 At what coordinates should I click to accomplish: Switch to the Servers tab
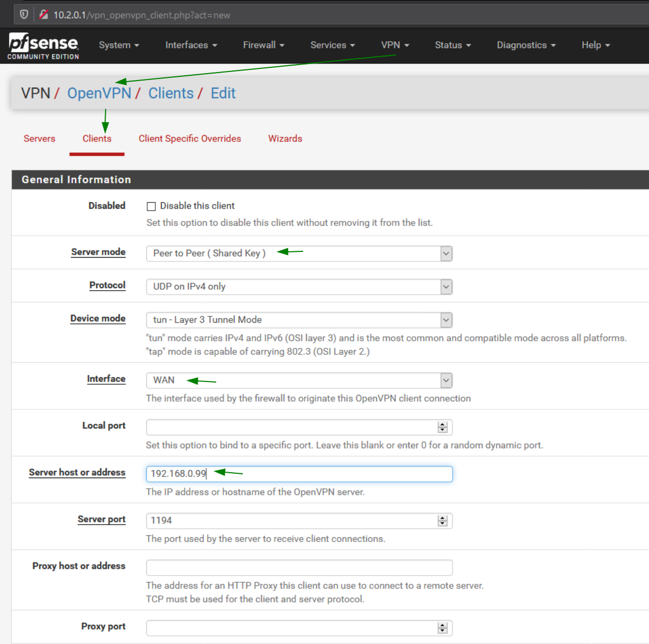pos(39,139)
